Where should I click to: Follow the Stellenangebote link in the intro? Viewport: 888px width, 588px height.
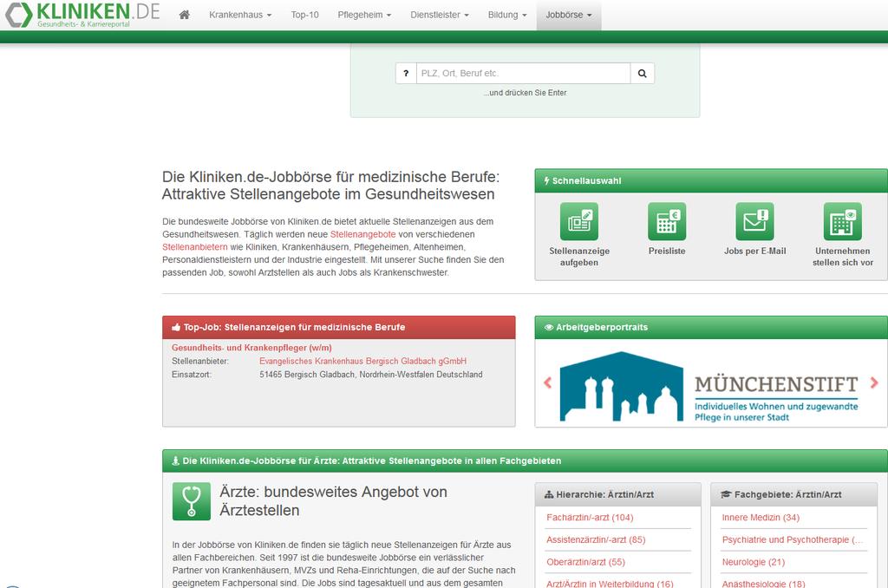pyautogui.click(x=363, y=234)
